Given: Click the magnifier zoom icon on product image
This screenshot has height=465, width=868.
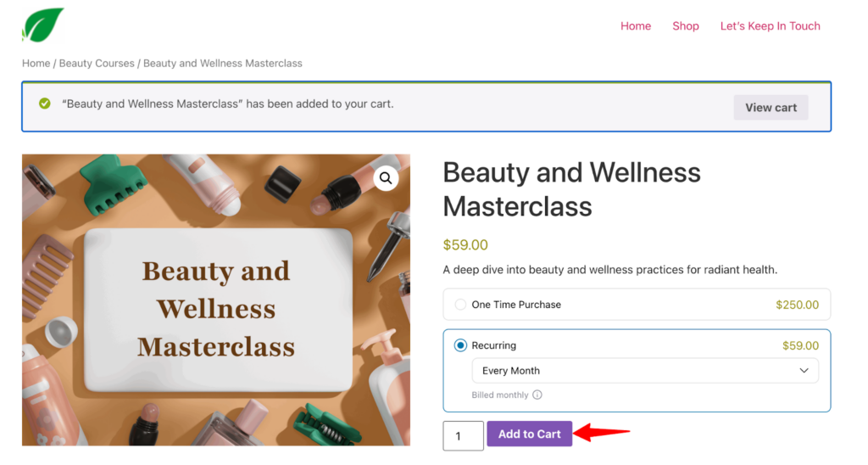Looking at the screenshot, I should 386,178.
